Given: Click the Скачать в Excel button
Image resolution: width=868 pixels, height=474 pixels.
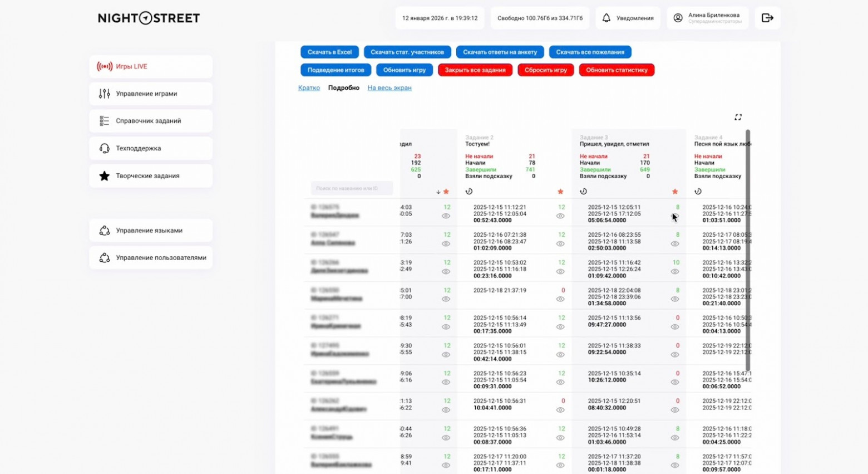Looking at the screenshot, I should pyautogui.click(x=329, y=52).
